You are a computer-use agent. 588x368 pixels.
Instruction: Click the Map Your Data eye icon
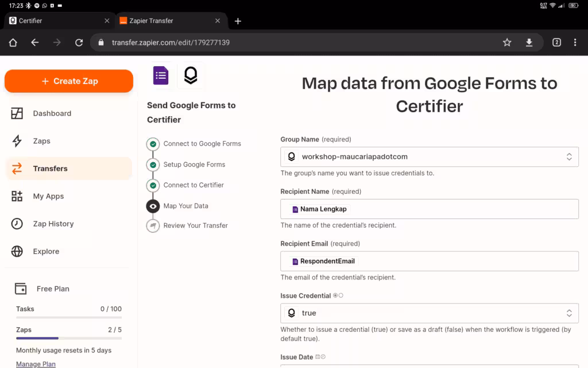(153, 206)
